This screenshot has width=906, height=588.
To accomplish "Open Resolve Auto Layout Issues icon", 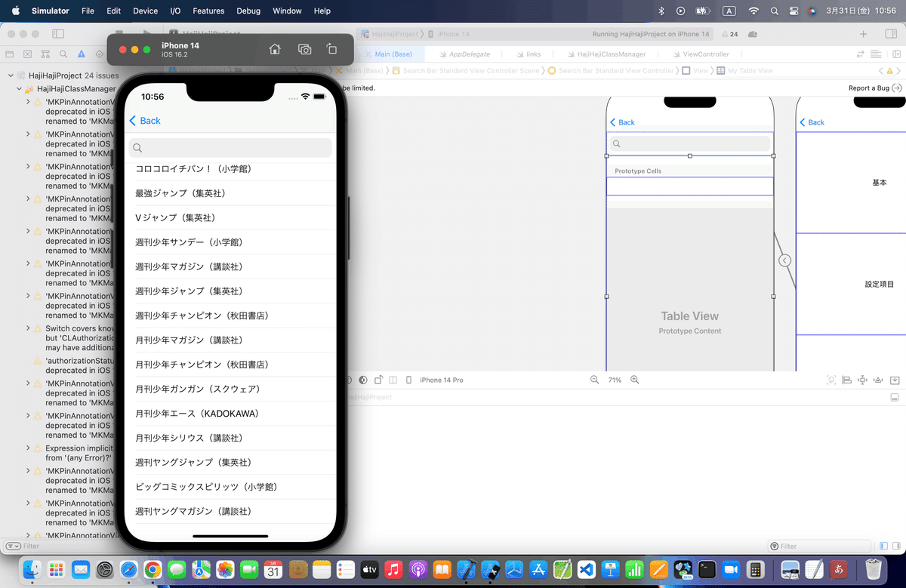I will point(878,380).
